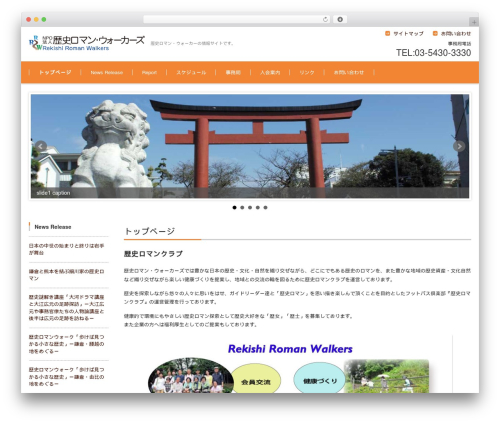Select the fourth slideshow pagination dot
The width and height of the screenshot is (500, 423).
pyautogui.click(x=258, y=207)
